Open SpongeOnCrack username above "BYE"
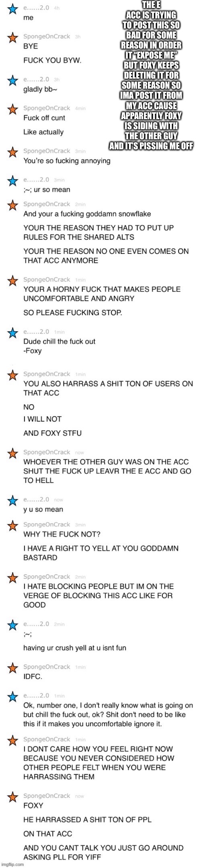The height and width of the screenshot is (868, 201). [x=47, y=37]
